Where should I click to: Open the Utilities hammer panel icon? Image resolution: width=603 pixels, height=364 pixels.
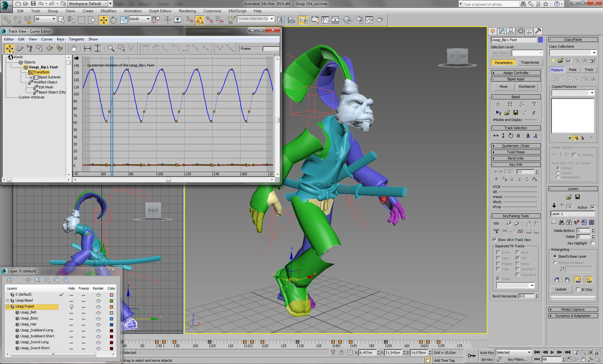coord(538,31)
